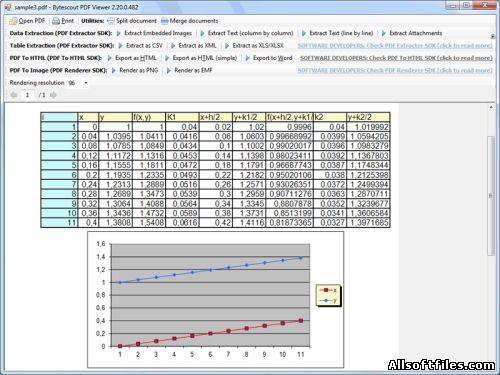
Task: Click table cell '0,81873365'
Action: coord(290,222)
